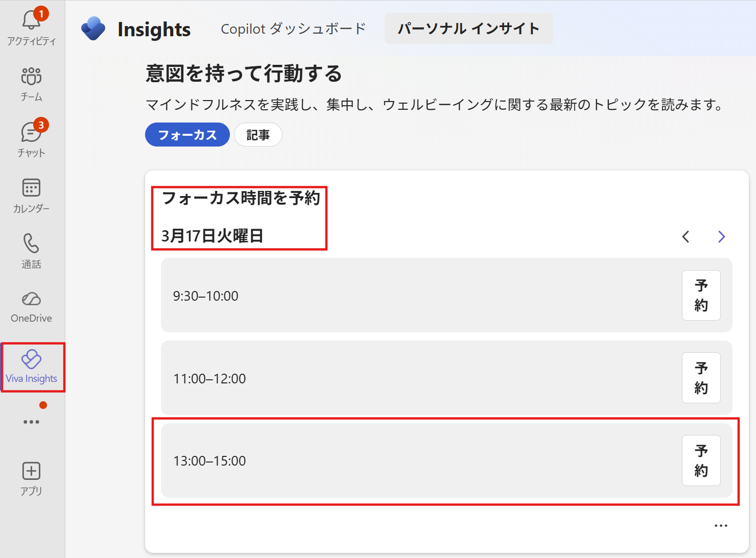756x558 pixels.
Task: Select the フォーカス filter pill
Action: (187, 134)
